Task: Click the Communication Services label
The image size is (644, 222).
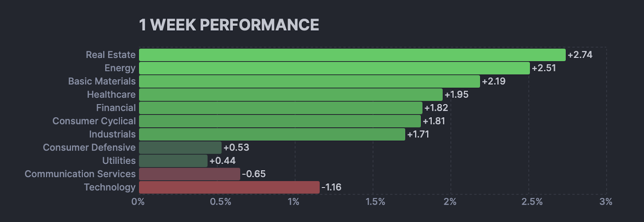Action: click(x=80, y=174)
